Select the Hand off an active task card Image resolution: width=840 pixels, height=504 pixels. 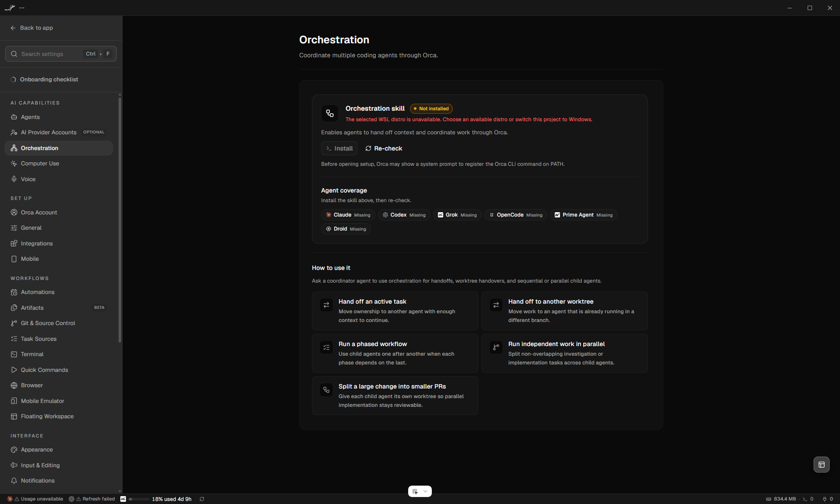(x=395, y=311)
